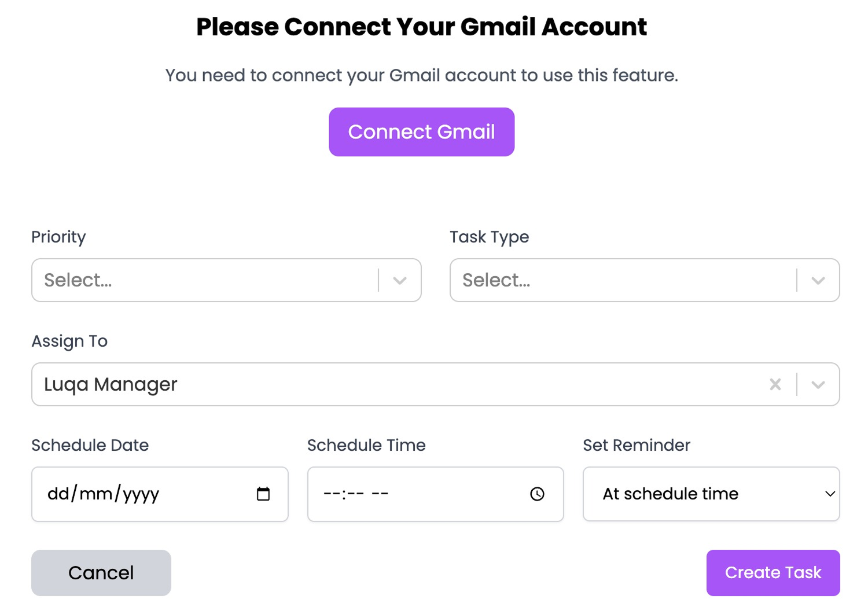Expand Assign To using its chevron arrow

(x=818, y=385)
